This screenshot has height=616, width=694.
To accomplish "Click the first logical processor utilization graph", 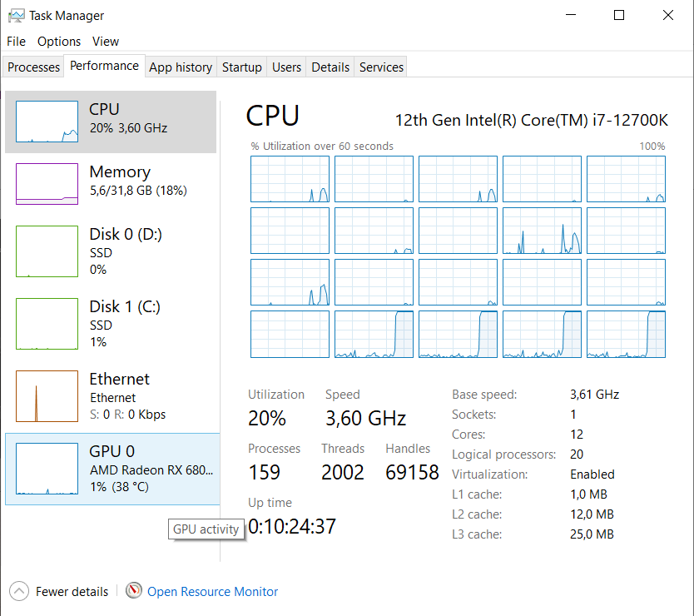I will pos(290,179).
